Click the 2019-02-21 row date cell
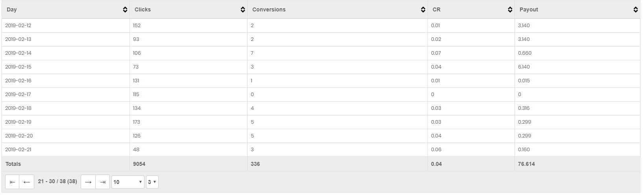Screen dimensions: 644x195 tap(66, 150)
